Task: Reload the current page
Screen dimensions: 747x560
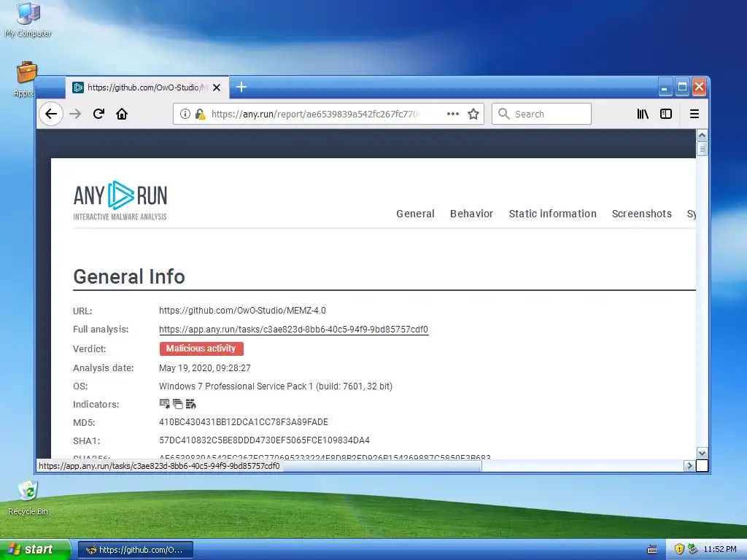Action: pyautogui.click(x=98, y=114)
